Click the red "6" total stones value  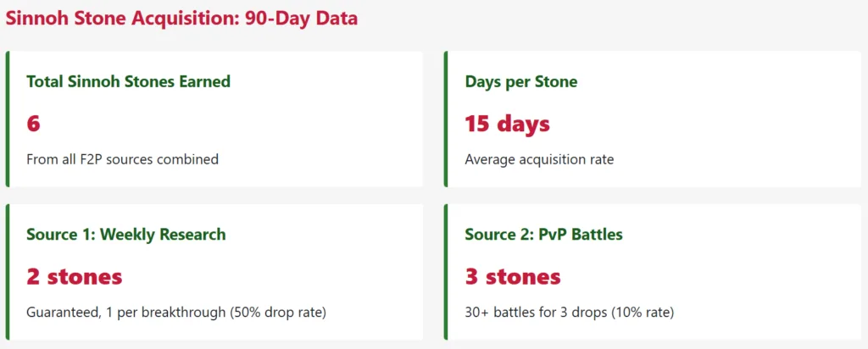click(x=34, y=124)
